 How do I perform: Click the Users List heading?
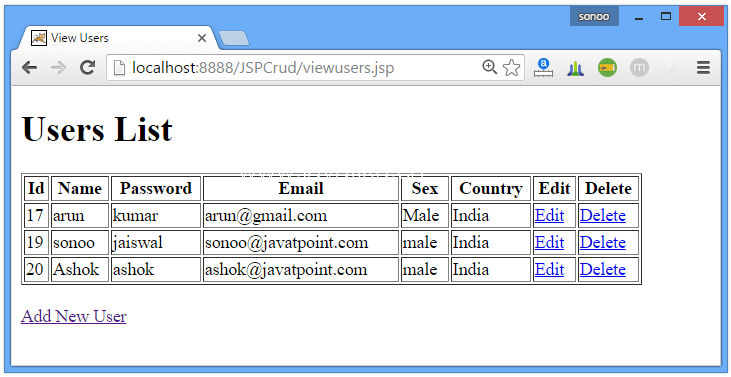[97, 129]
